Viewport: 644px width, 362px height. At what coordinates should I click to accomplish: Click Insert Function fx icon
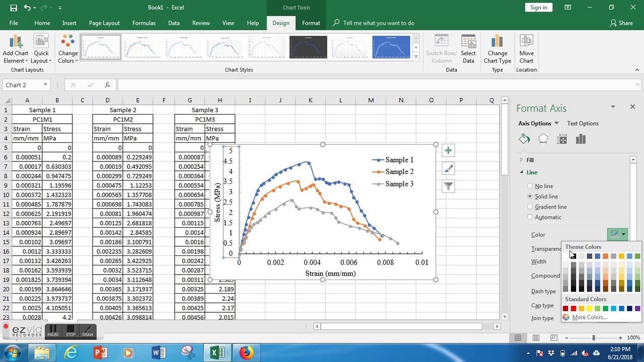(108, 85)
